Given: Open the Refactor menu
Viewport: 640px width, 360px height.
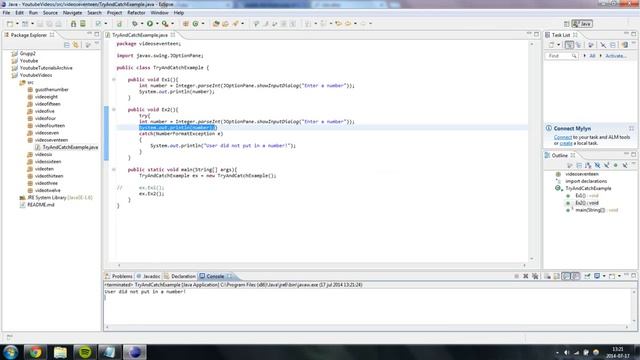Looking at the screenshot, I should [136, 13].
